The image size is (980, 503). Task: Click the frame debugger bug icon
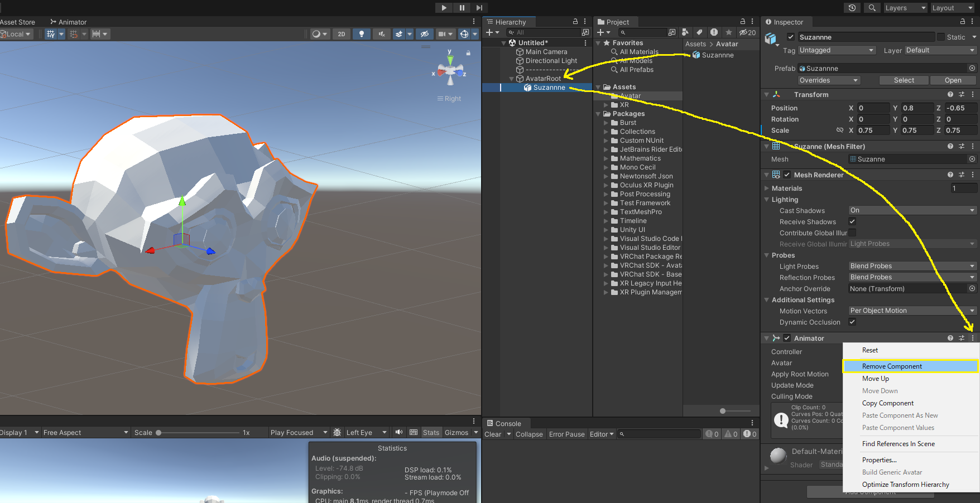pyautogui.click(x=337, y=432)
